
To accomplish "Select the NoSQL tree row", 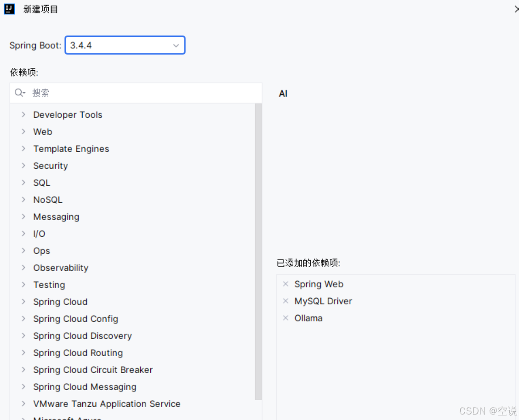I will click(x=132, y=199).
